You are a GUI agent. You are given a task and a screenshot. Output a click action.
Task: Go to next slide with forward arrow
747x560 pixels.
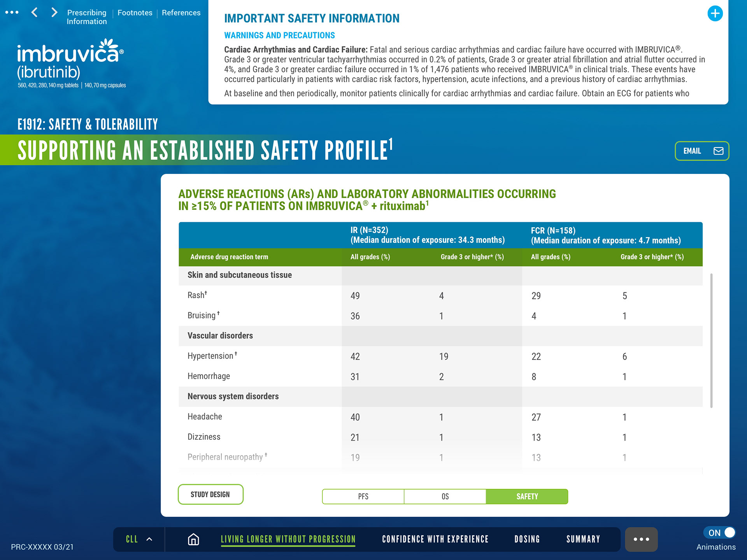[54, 12]
